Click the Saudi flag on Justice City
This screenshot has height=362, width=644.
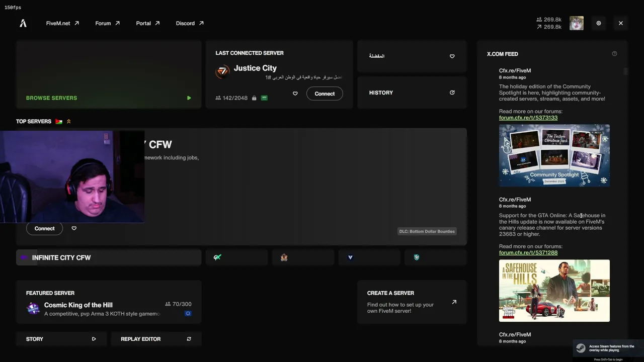click(x=264, y=98)
